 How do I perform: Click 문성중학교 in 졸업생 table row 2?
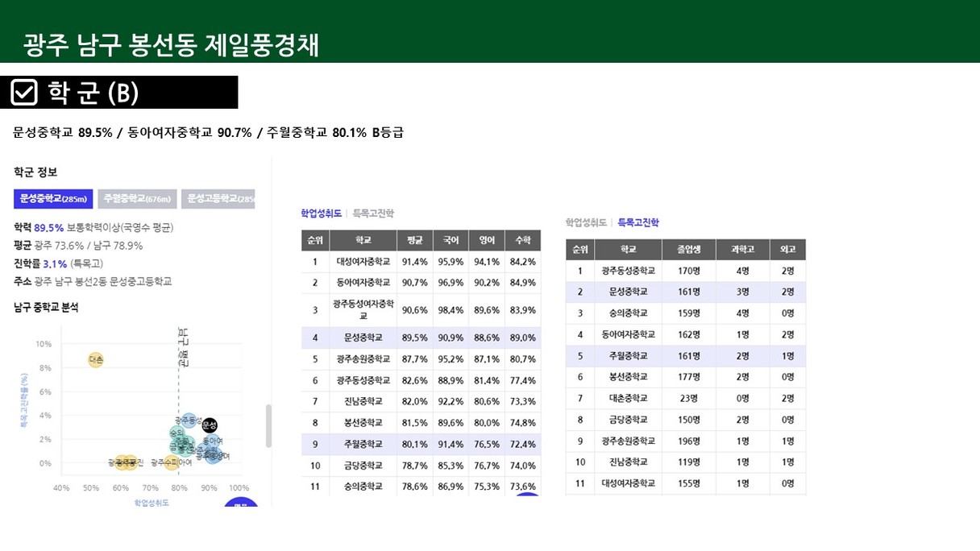click(628, 292)
